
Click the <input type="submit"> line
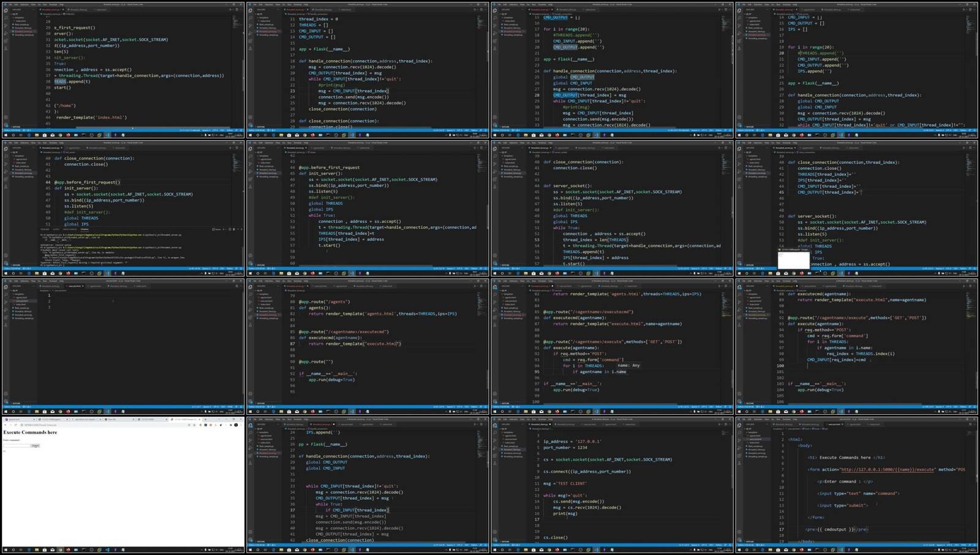(x=843, y=505)
